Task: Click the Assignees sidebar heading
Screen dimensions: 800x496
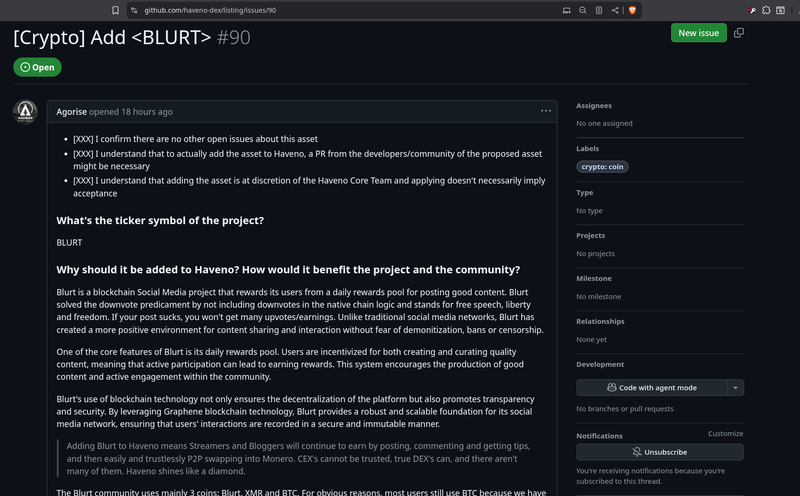Action: (x=594, y=105)
